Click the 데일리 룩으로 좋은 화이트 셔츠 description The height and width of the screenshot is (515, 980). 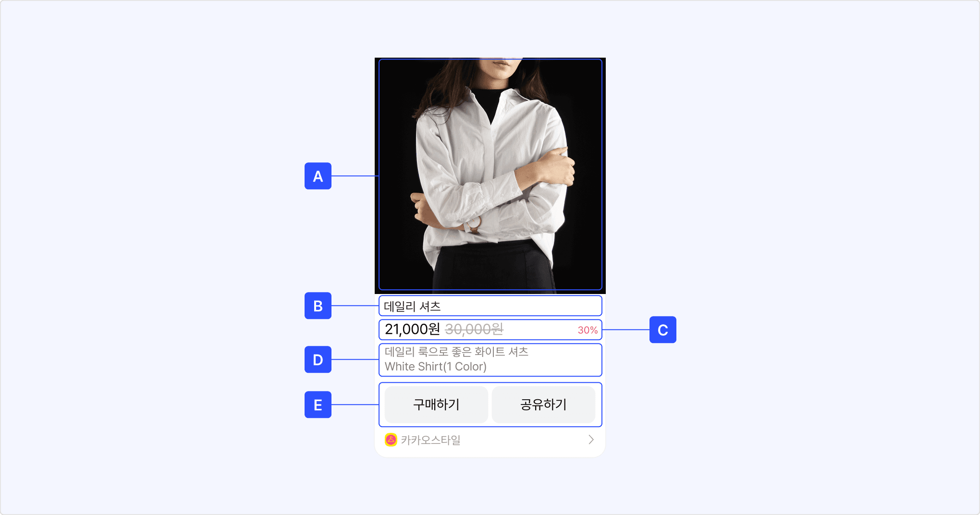[x=456, y=352]
